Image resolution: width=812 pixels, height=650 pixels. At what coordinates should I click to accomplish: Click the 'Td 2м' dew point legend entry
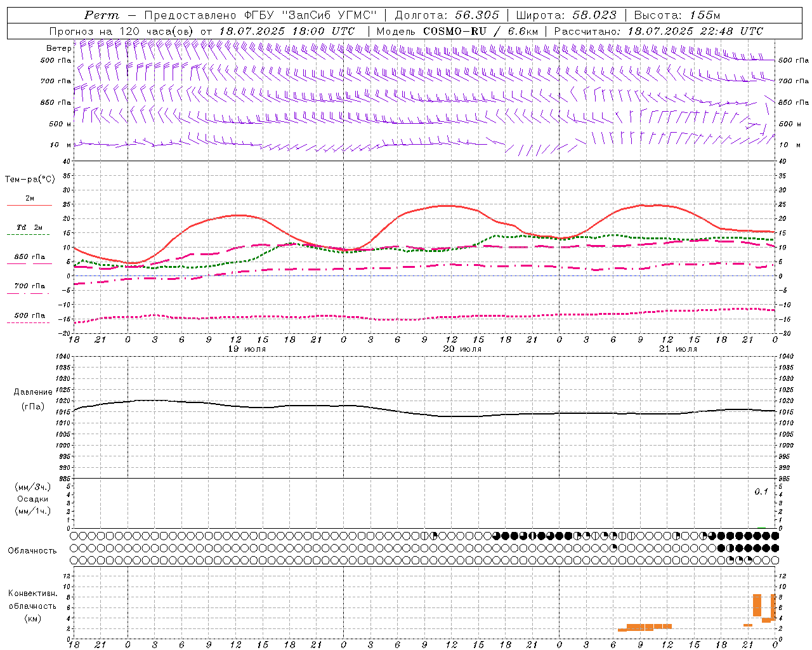tap(30, 227)
